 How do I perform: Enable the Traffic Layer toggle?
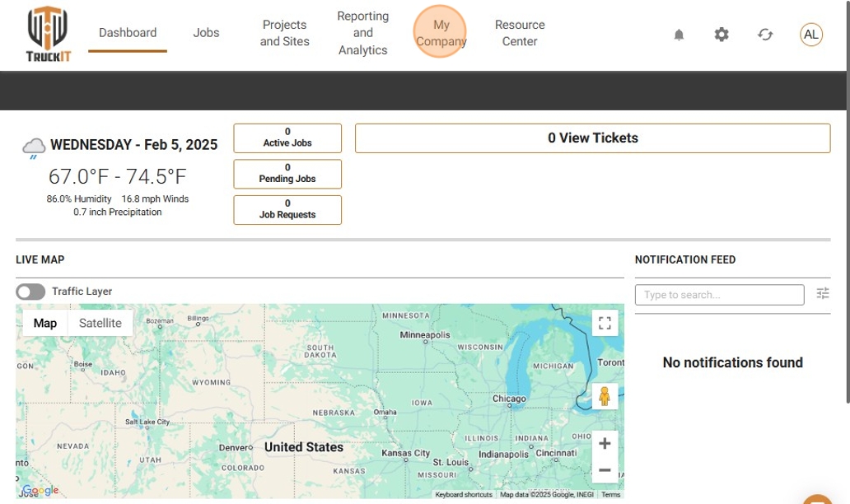point(30,292)
